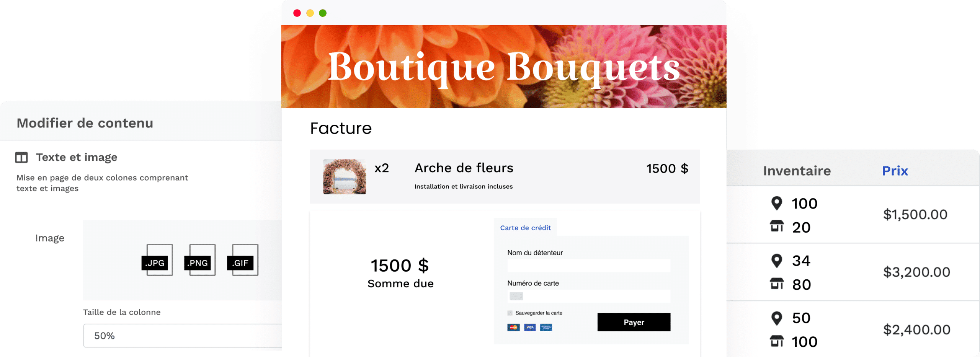
Task: Click the American Express card icon
Action: coord(546,327)
